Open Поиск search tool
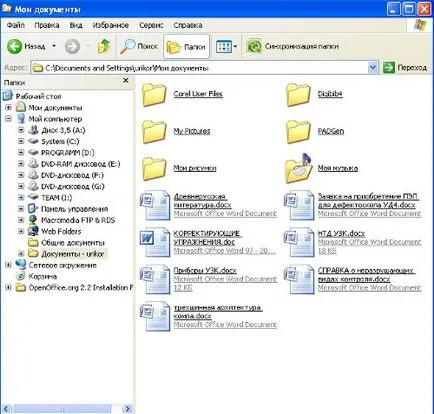This screenshot has height=414, width=434. click(x=139, y=46)
